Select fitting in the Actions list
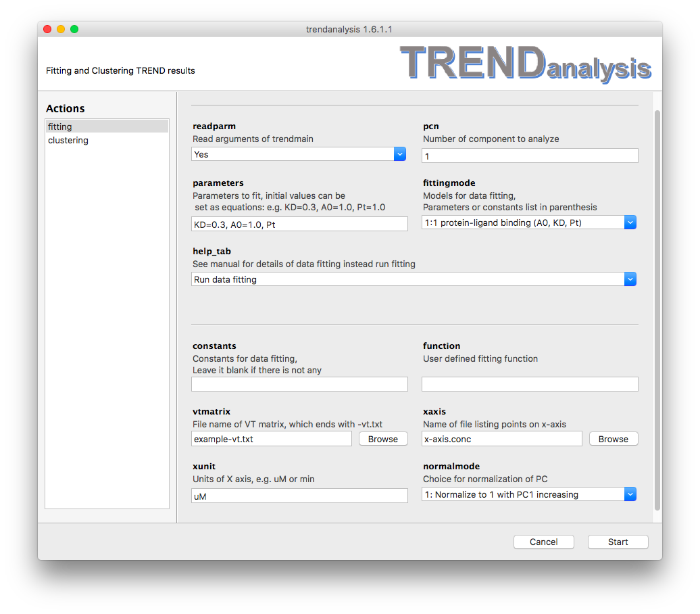 106,126
